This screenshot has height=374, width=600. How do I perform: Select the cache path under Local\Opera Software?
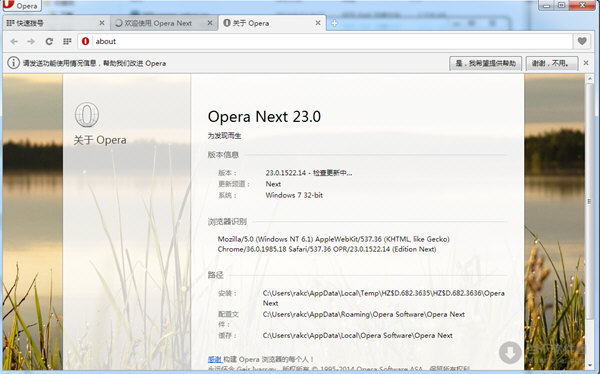tap(357, 336)
